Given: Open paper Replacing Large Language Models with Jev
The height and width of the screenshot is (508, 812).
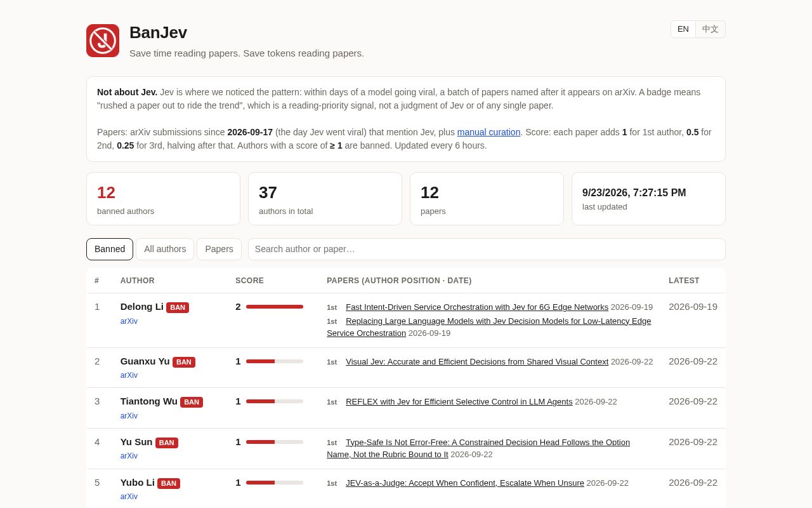Looking at the screenshot, I should [488, 327].
